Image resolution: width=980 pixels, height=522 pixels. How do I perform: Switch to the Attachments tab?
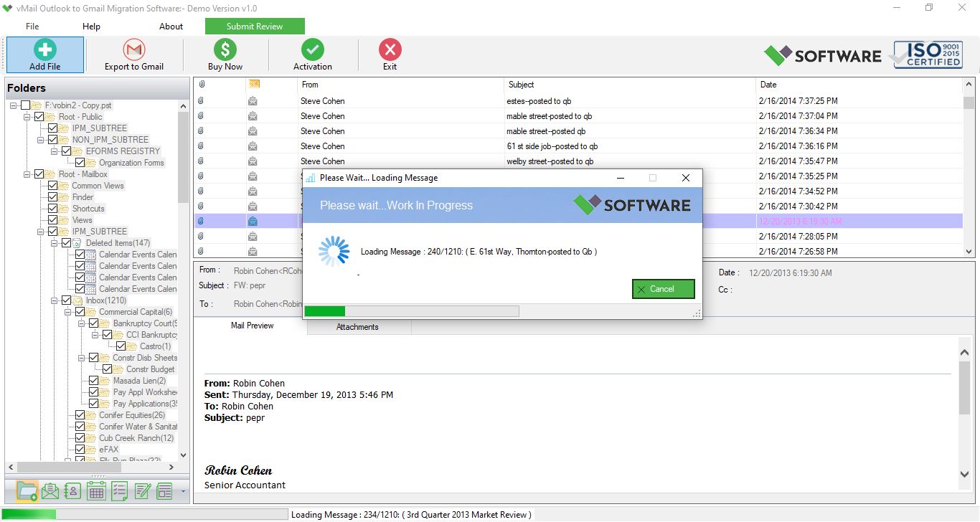pos(357,327)
